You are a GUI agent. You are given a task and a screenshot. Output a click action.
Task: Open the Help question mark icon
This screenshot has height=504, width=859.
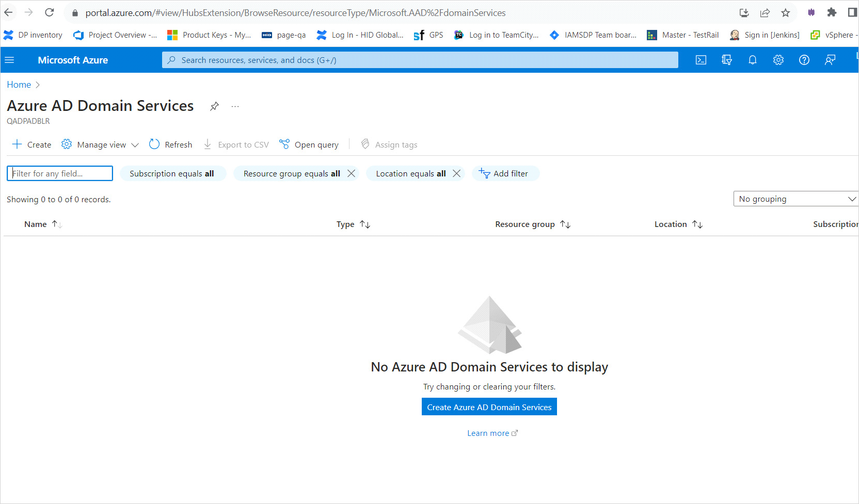pyautogui.click(x=804, y=60)
